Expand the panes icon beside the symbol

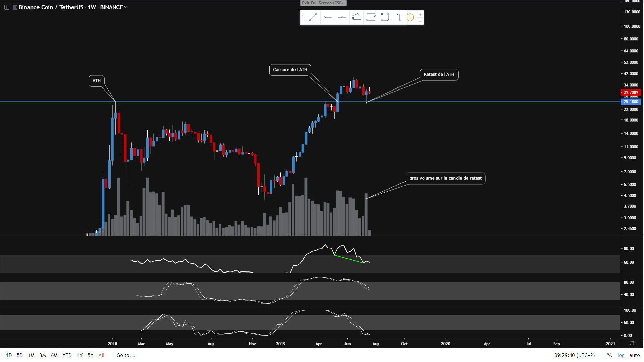(x=6, y=7)
